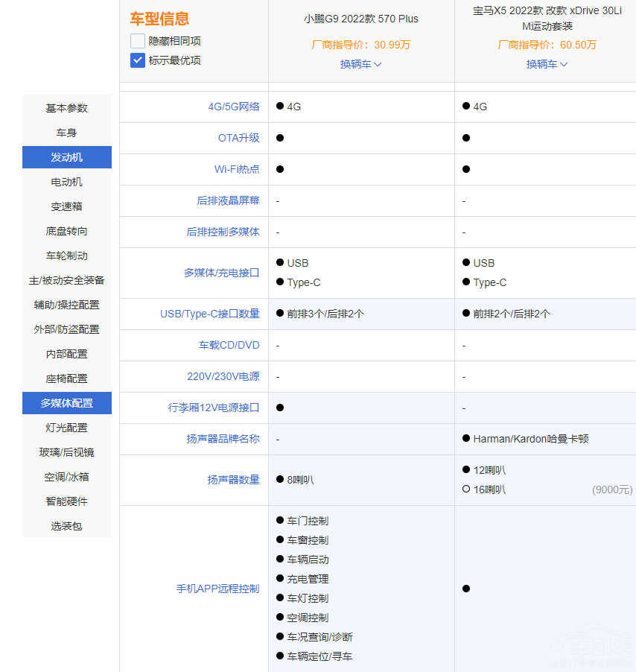Go to 多媒体配置 sidebar item

pyautogui.click(x=67, y=403)
